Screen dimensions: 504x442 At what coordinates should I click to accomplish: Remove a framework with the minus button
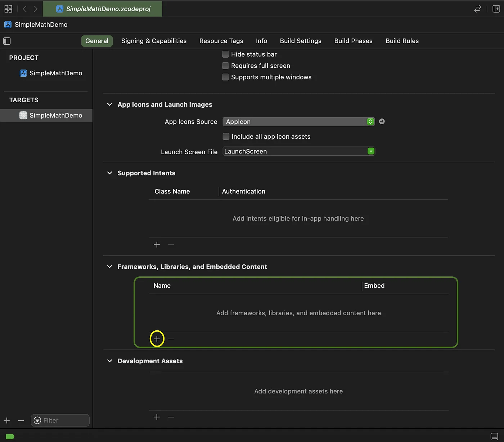pos(171,339)
